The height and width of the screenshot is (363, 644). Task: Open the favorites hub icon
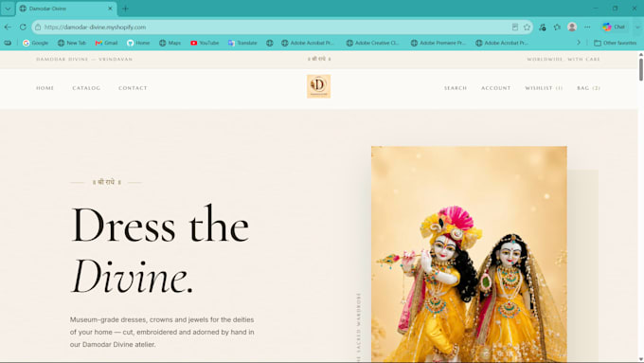557,27
